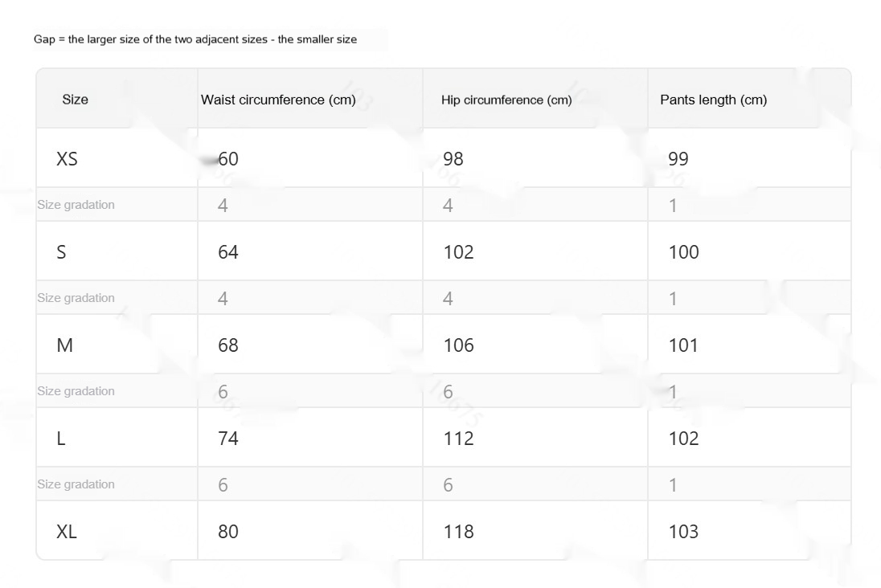Viewport: 881px width, 588px height.
Task: Click the Size column header
Action: click(76, 100)
